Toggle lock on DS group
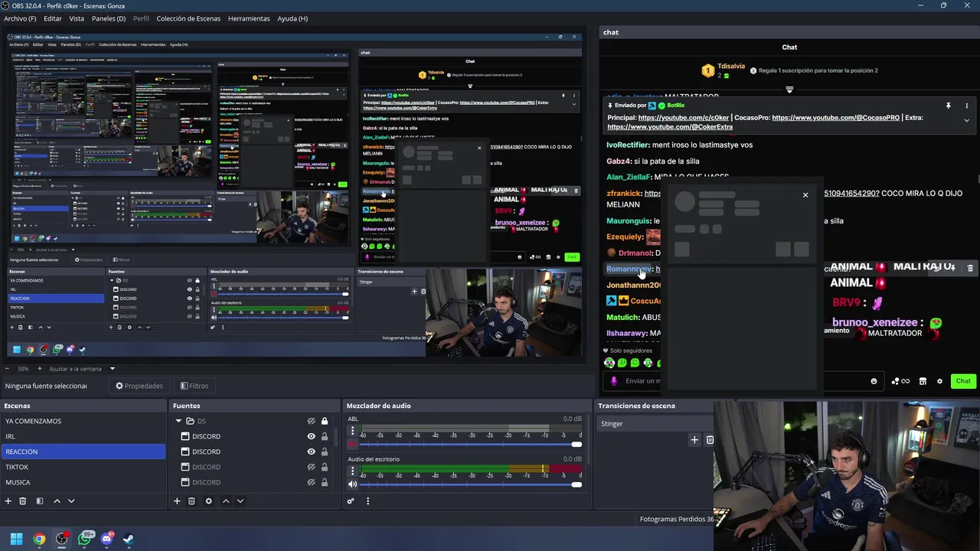 [x=325, y=421]
